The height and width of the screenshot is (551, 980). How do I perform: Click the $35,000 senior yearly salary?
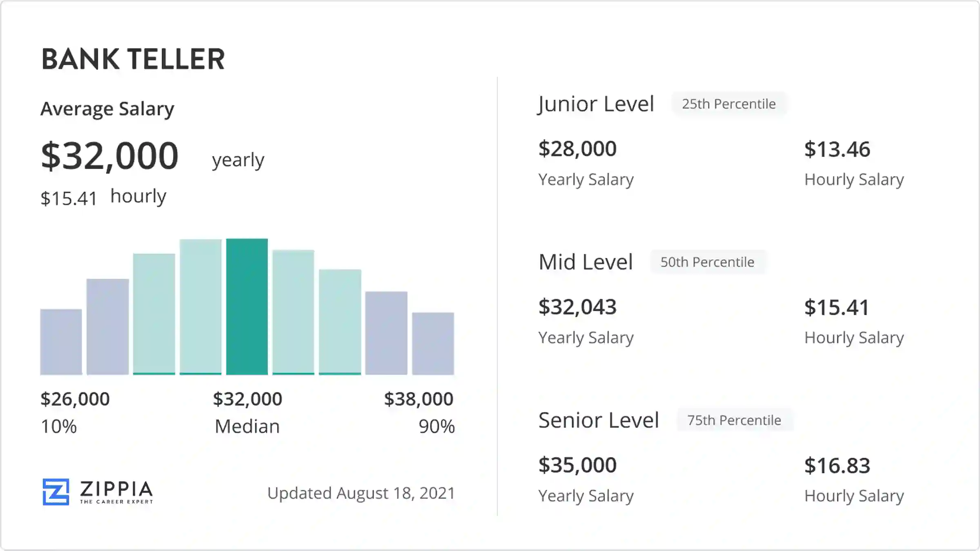tap(577, 465)
